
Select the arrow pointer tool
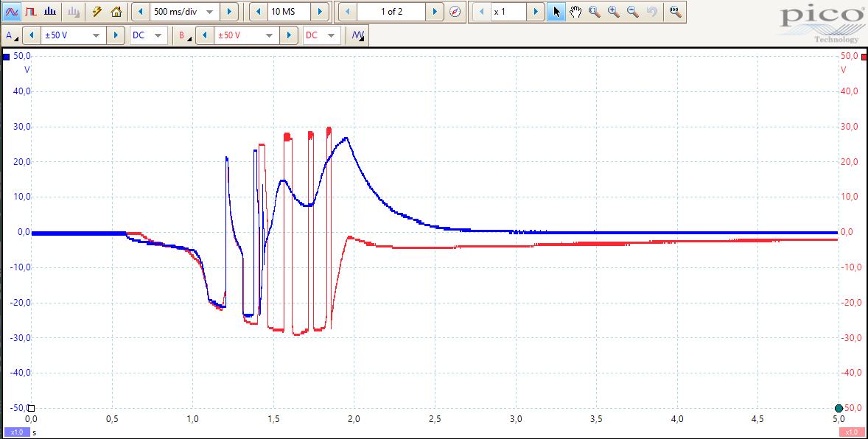[x=556, y=11]
